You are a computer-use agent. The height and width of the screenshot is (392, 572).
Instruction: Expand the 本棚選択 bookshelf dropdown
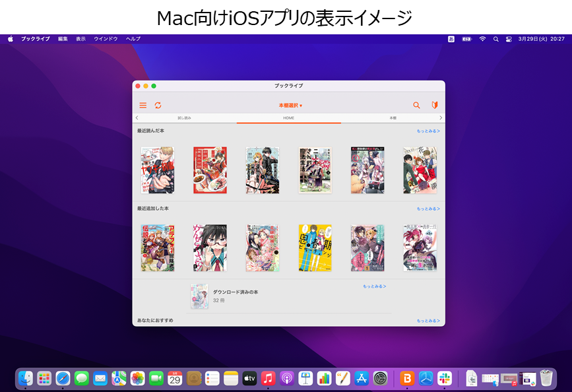290,106
